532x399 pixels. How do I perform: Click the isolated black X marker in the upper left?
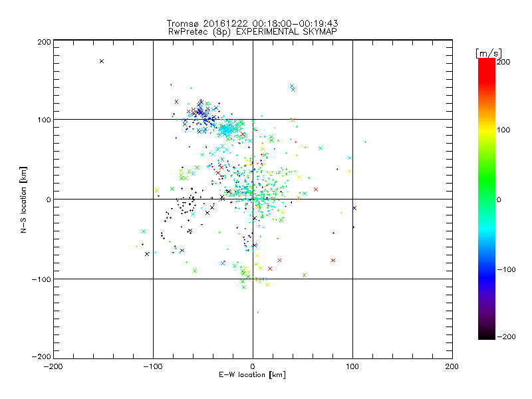click(102, 61)
